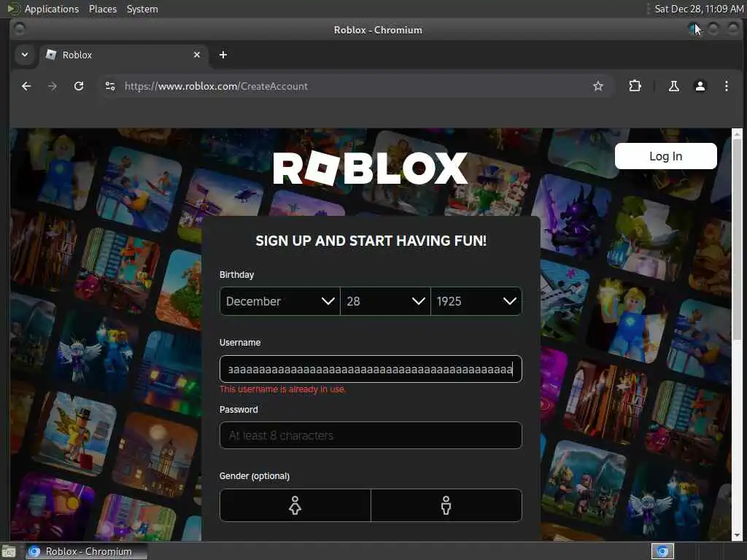Click the page vertical scrollbar

(737, 238)
